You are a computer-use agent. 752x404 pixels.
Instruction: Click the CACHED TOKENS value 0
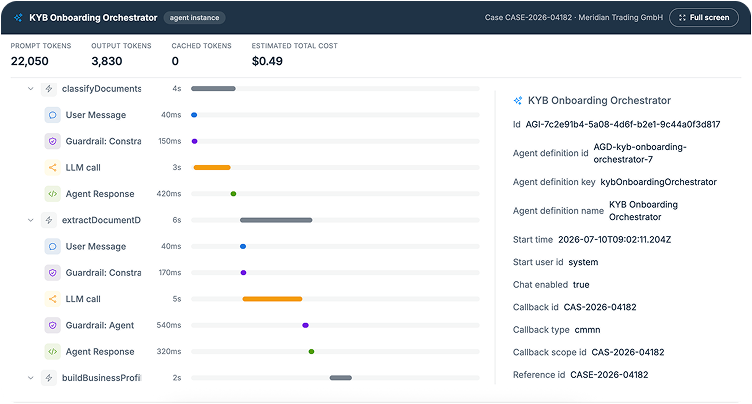[x=175, y=61]
